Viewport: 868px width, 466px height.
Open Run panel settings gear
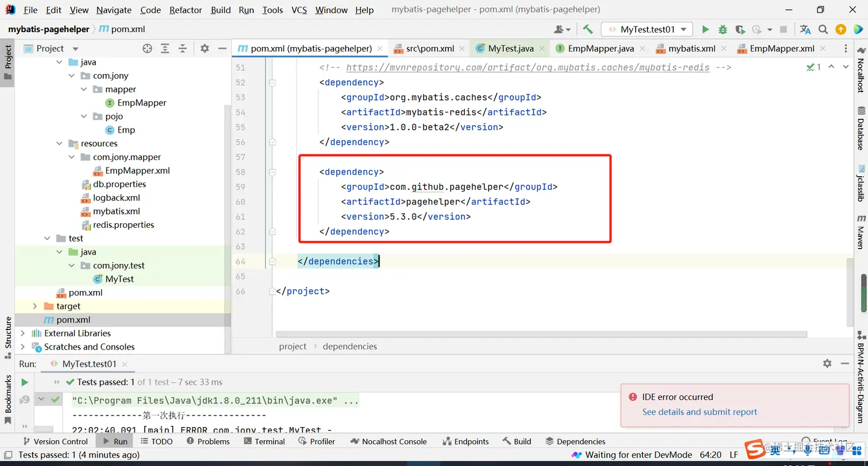pos(827,363)
